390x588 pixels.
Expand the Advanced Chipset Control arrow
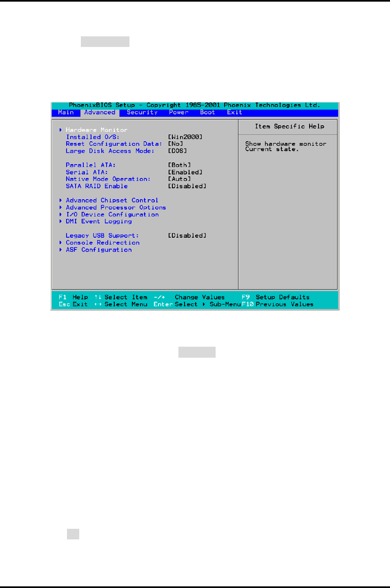[x=60, y=200]
